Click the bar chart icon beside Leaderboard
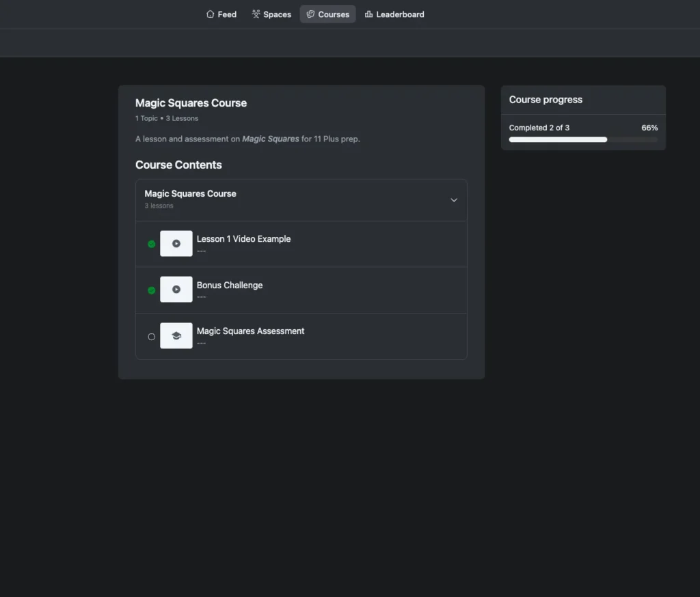This screenshot has height=597, width=700. pyautogui.click(x=369, y=14)
